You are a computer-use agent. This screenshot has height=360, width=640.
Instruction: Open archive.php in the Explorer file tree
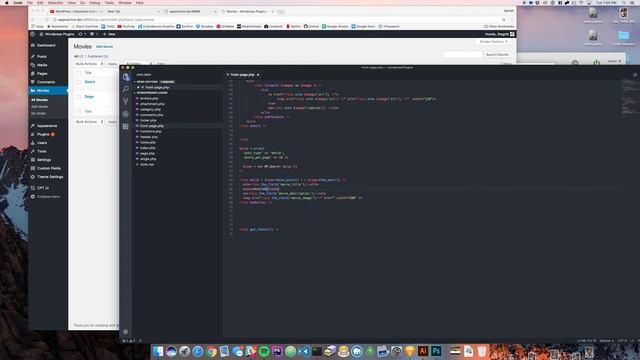pyautogui.click(x=149, y=98)
